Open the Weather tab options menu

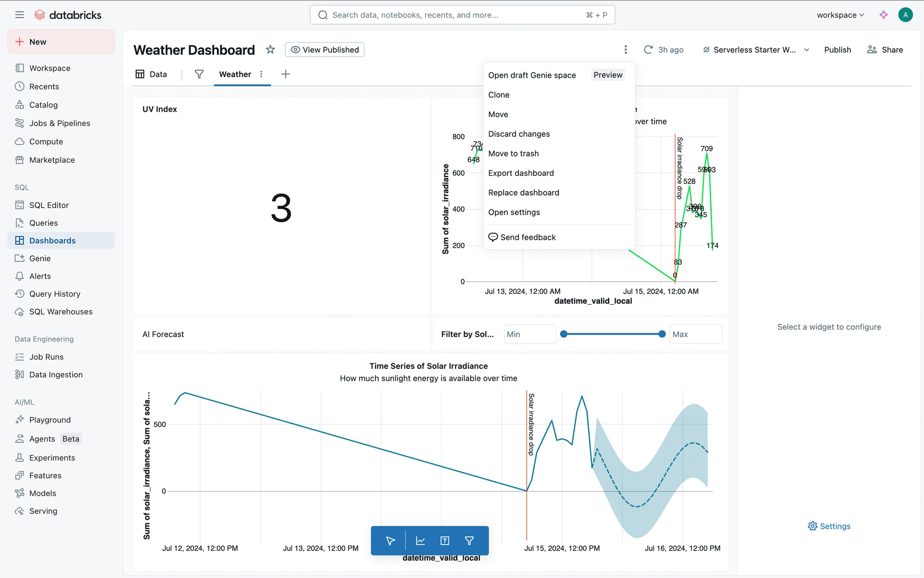261,74
